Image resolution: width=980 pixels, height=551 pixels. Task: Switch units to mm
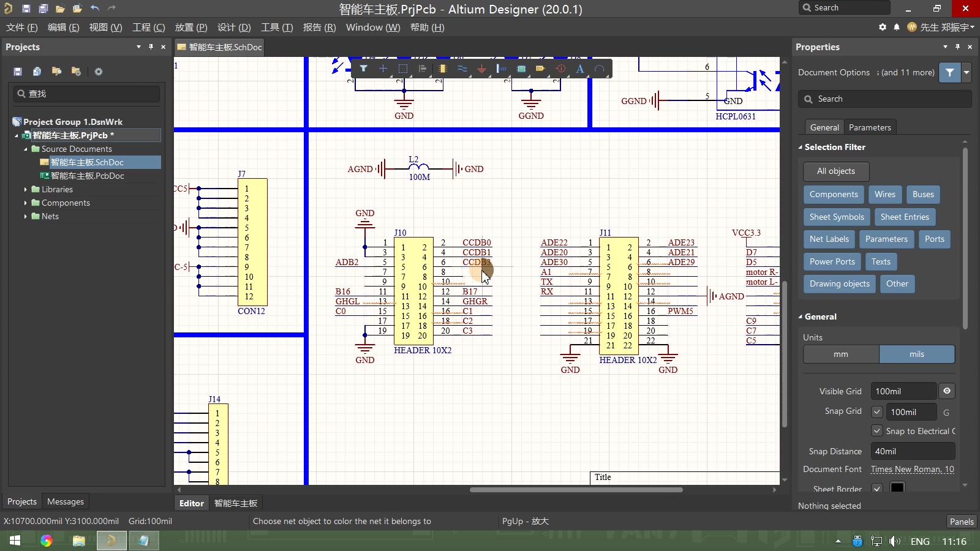(841, 354)
